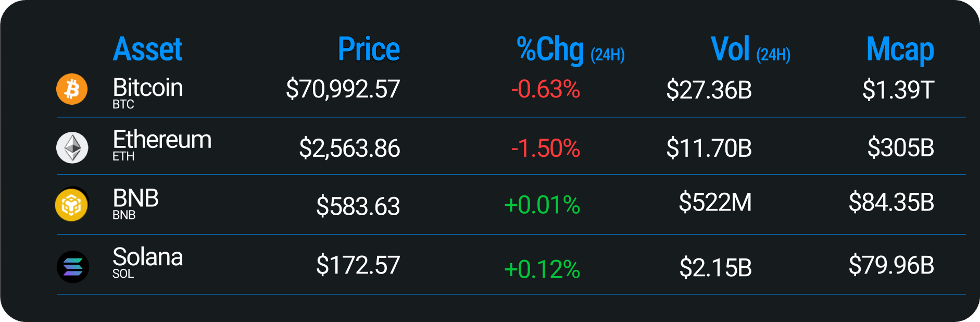Image resolution: width=980 pixels, height=322 pixels.
Task: Click the yellow BNB logo icon
Action: tap(71, 205)
